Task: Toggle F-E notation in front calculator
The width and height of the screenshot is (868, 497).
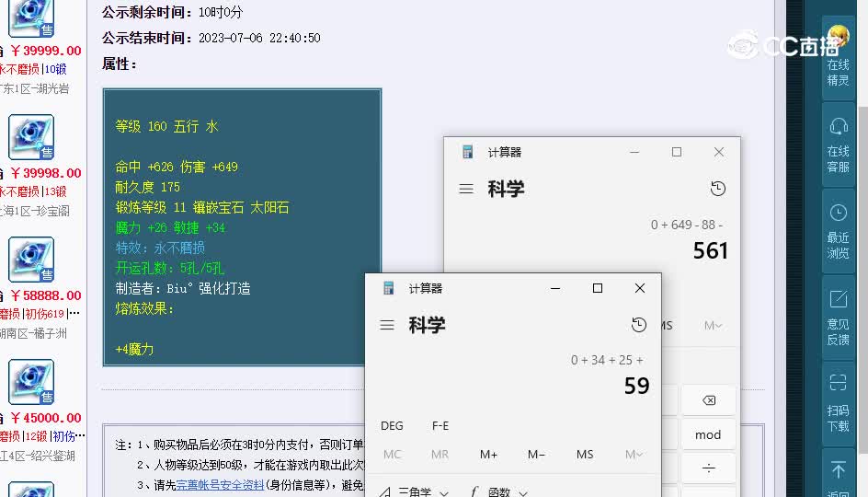Action: 440,425
